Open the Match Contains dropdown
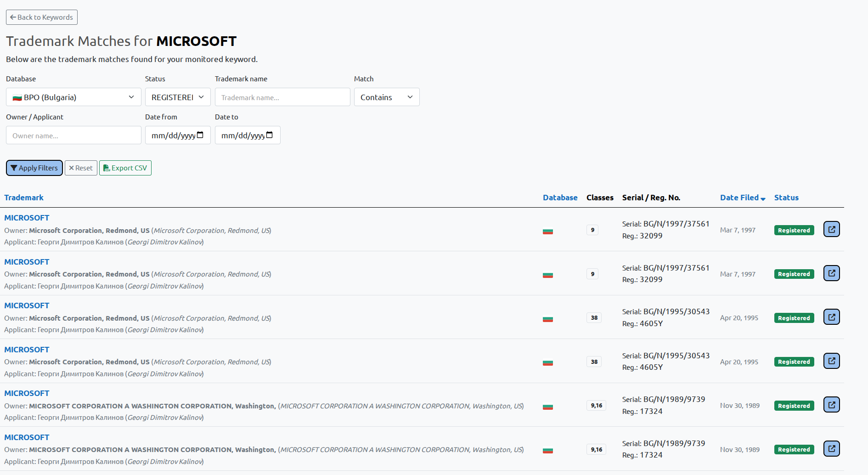868x475 pixels. [x=386, y=97]
